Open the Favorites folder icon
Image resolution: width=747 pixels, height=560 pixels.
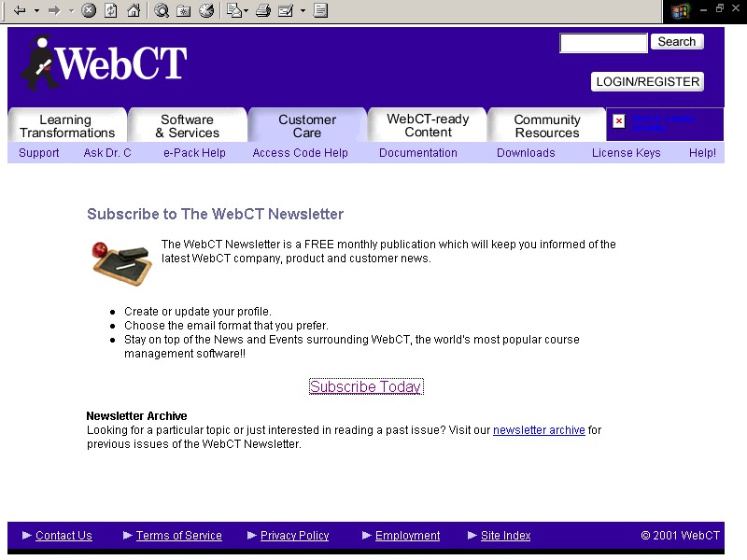coord(184,10)
